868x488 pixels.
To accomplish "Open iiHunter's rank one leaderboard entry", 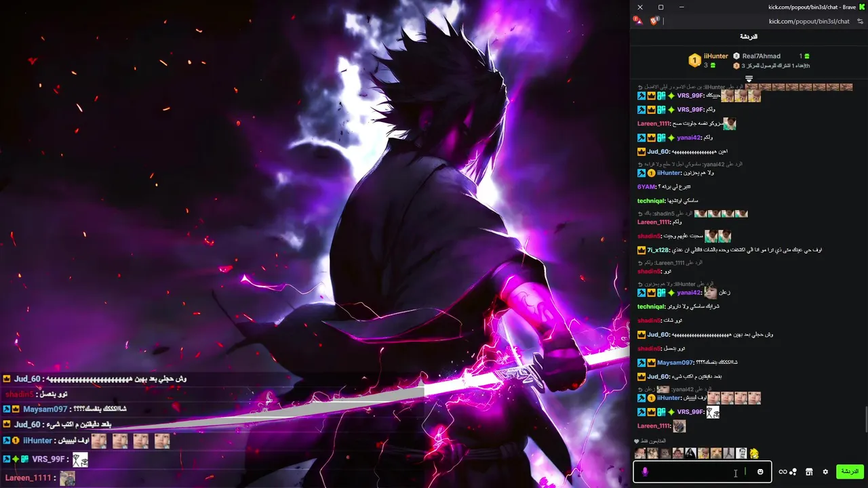I will [709, 60].
